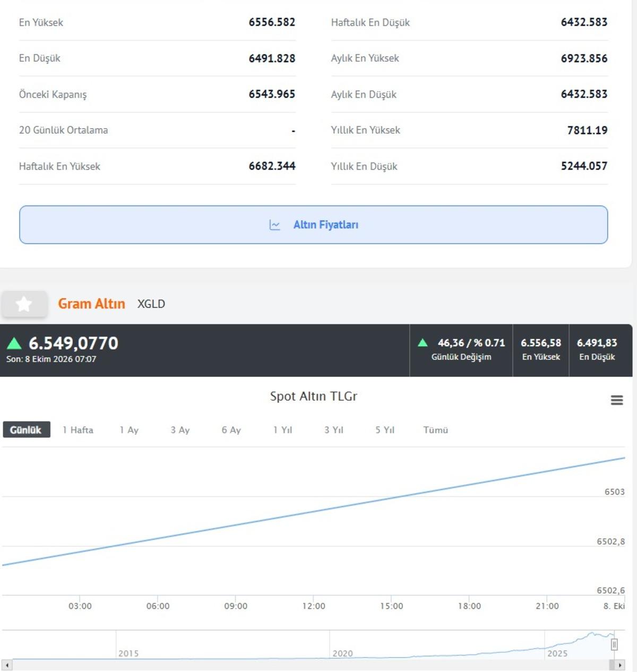Click the XGLD symbol code

pos(151,304)
